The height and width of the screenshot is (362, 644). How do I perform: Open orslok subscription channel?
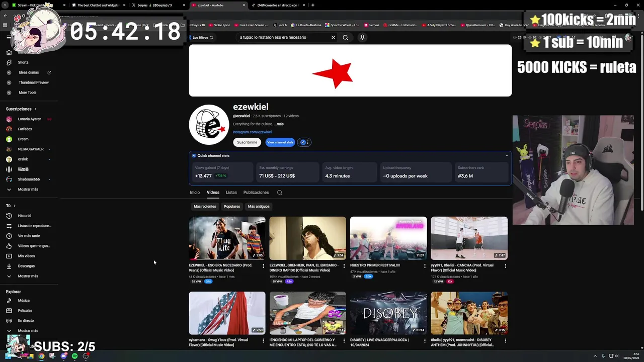[x=23, y=159]
